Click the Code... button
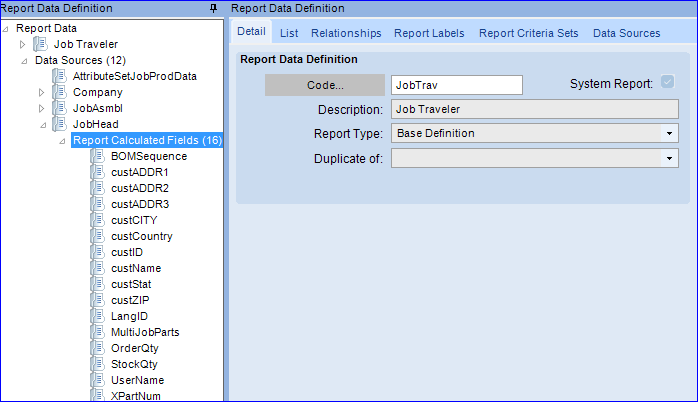Image resolution: width=698 pixels, height=402 pixels. [x=325, y=85]
